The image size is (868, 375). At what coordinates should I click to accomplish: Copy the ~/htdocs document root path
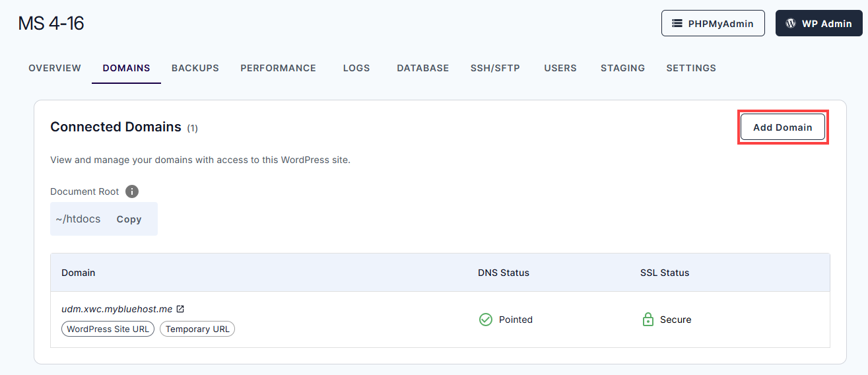coord(129,219)
